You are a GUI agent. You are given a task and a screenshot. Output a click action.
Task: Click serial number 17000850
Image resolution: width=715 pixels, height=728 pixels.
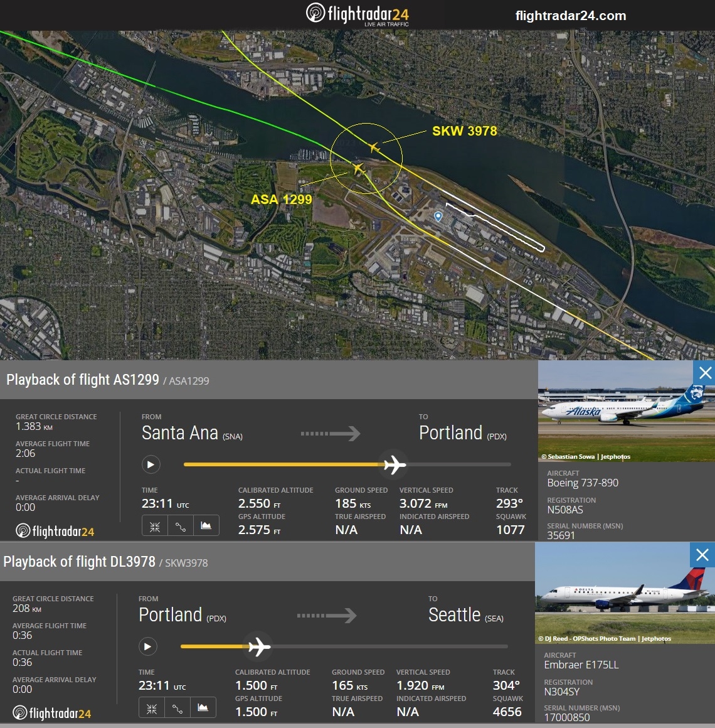coord(567,717)
